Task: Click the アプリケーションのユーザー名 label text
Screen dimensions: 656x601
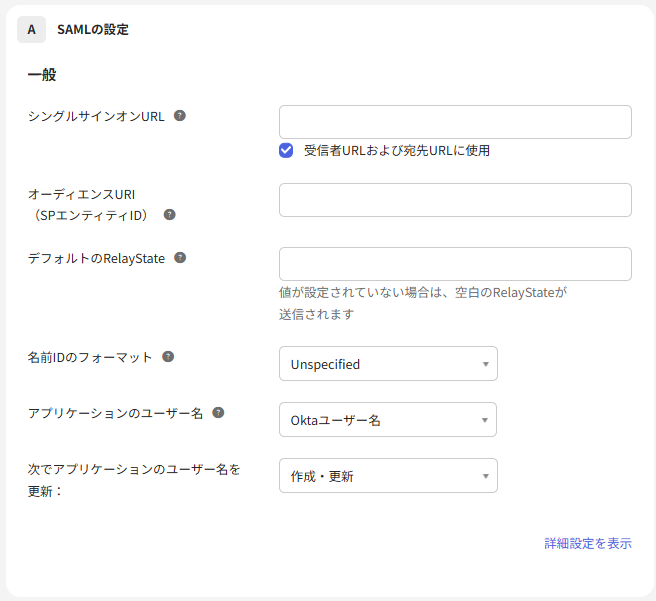Action: (x=115, y=413)
